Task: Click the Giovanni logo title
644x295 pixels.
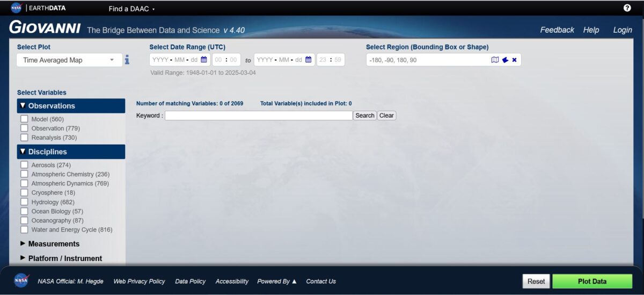Action: tap(45, 28)
